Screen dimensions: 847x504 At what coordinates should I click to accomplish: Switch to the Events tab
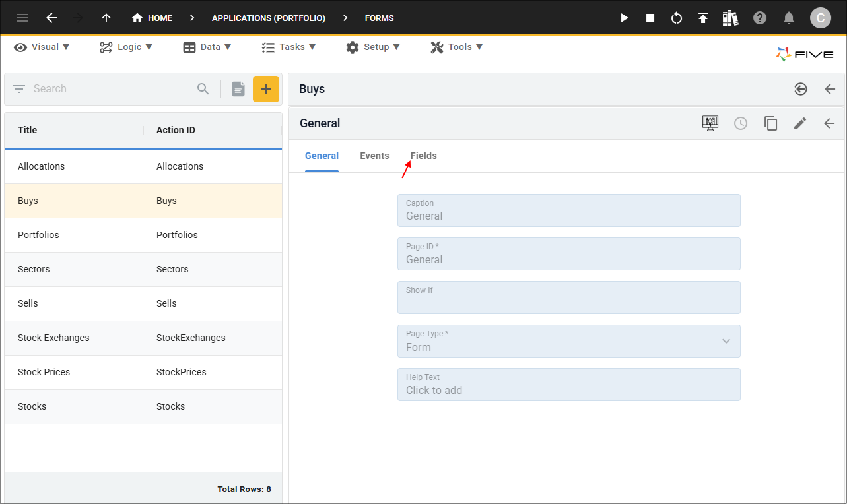(x=374, y=156)
